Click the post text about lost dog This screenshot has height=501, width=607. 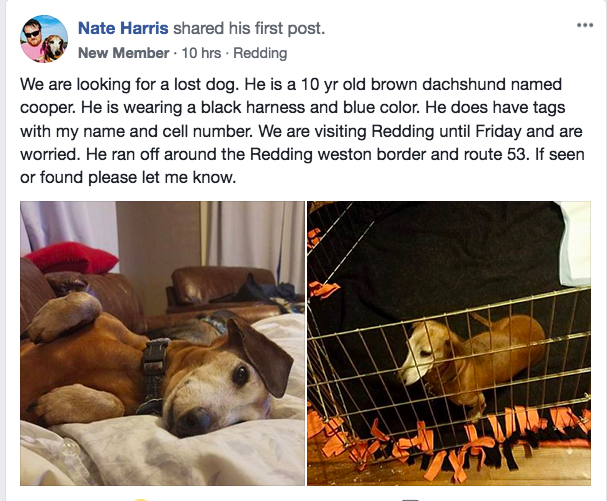coord(302,131)
